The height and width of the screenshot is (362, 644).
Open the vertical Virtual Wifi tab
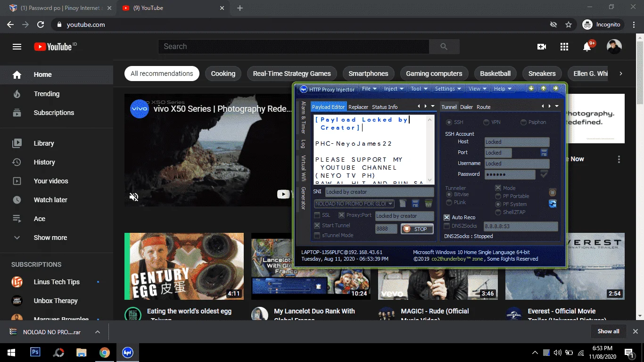[303, 169]
